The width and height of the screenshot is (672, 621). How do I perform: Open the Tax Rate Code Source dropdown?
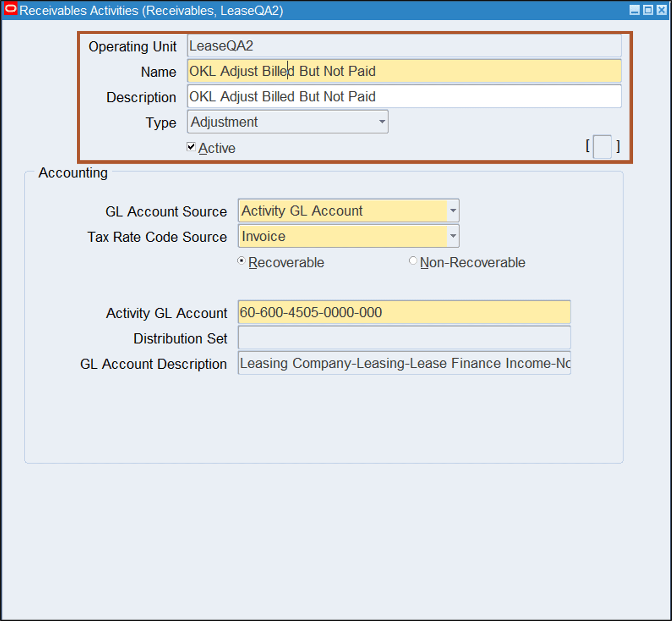(x=453, y=236)
